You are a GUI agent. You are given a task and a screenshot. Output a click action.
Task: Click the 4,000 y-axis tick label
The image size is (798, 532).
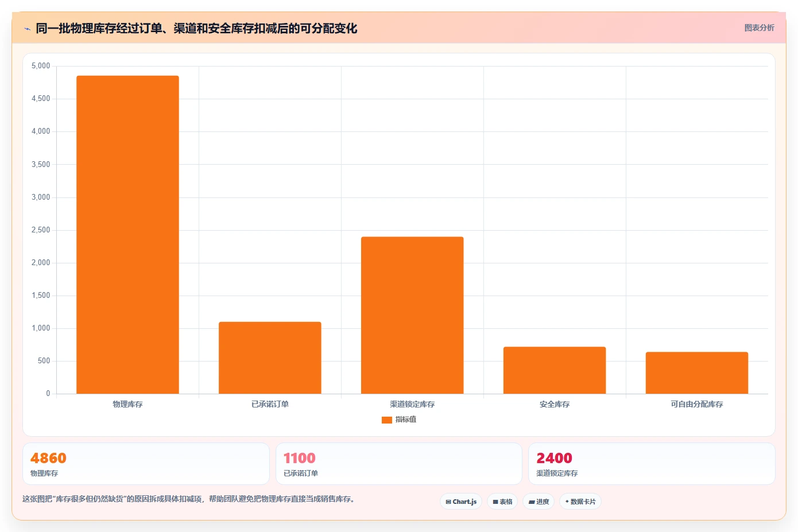coord(41,131)
